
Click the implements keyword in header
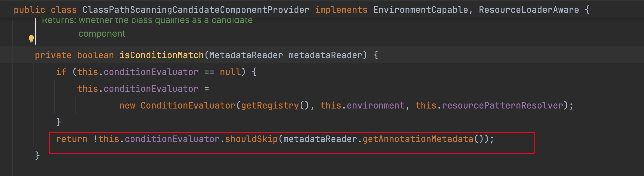coord(341,10)
